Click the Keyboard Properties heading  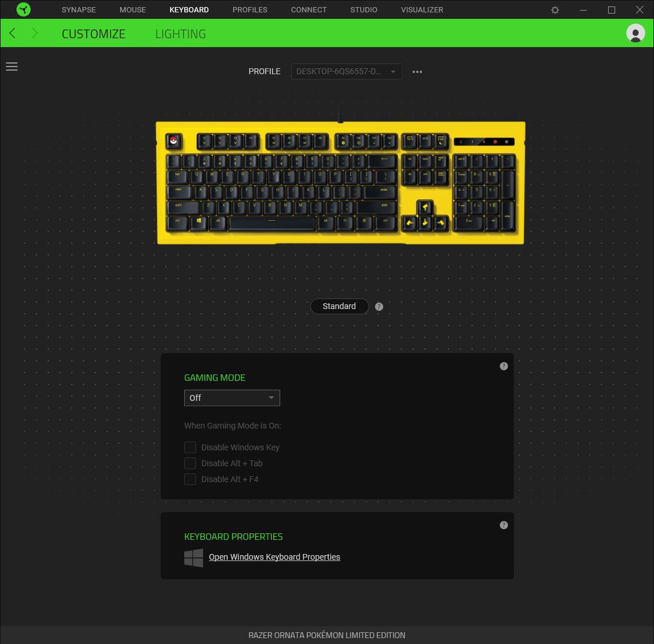tap(234, 536)
